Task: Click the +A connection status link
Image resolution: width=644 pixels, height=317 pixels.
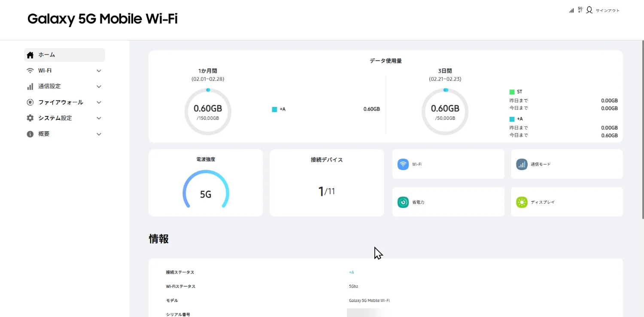Action: point(351,272)
